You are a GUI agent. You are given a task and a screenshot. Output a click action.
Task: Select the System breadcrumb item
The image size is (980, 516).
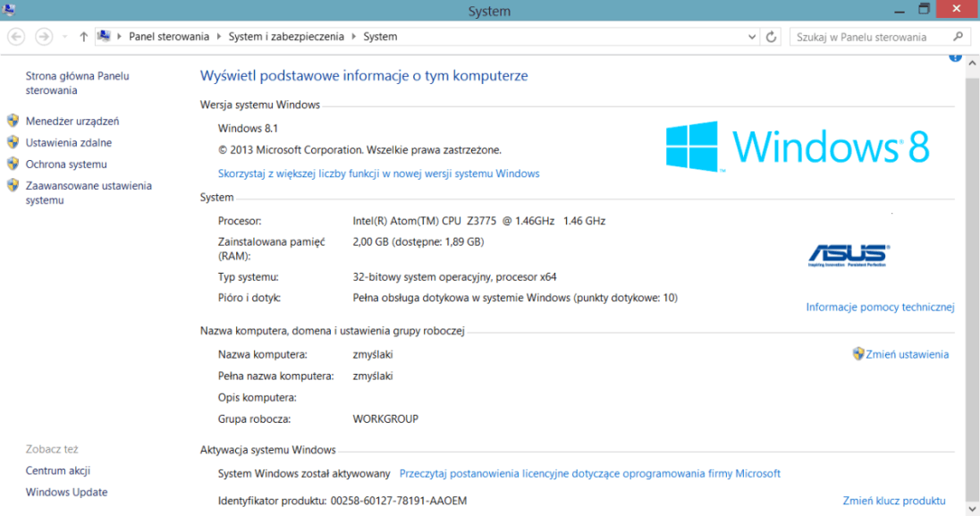pos(380,37)
